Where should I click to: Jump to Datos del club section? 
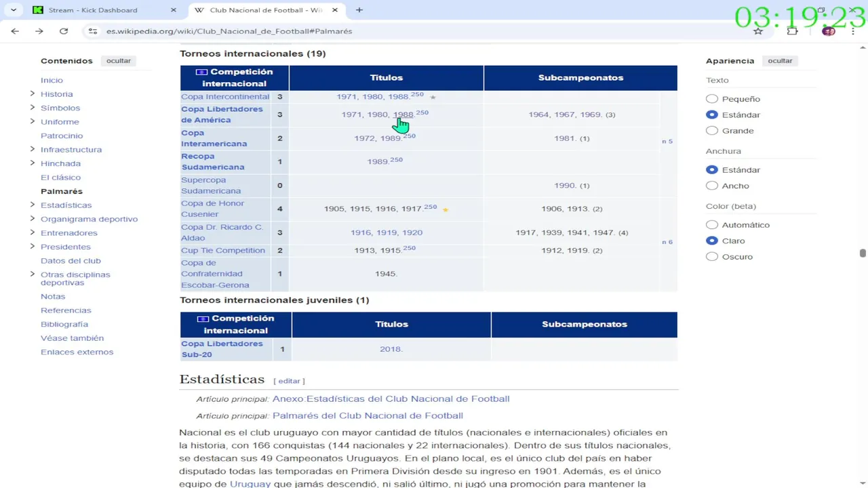click(71, 261)
